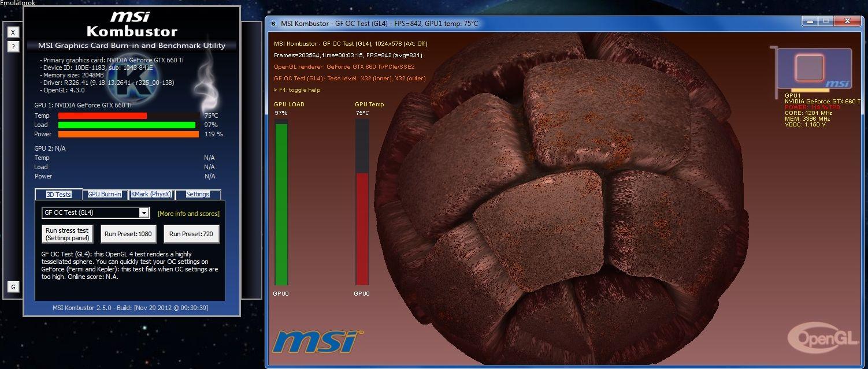The height and width of the screenshot is (369, 868).
Task: Minimize the GF OC Test render window
Action: coord(810,22)
